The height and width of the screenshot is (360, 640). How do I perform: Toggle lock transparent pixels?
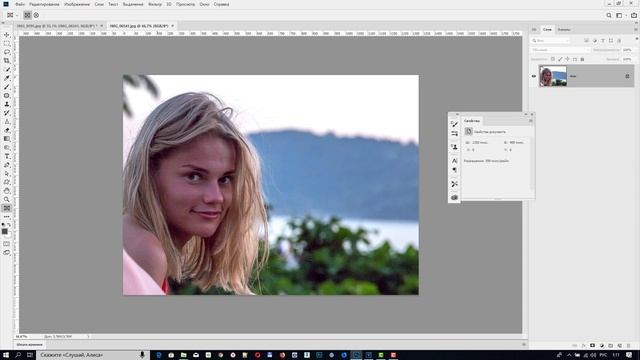point(553,59)
